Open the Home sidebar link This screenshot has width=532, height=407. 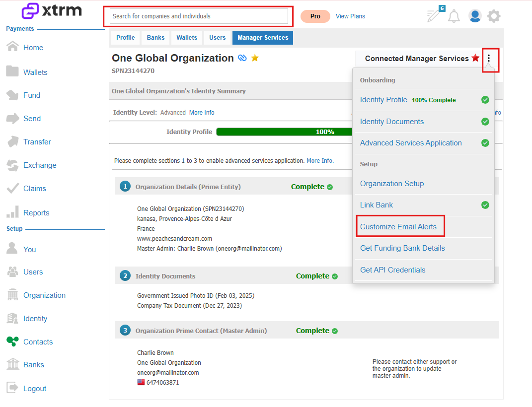point(33,48)
